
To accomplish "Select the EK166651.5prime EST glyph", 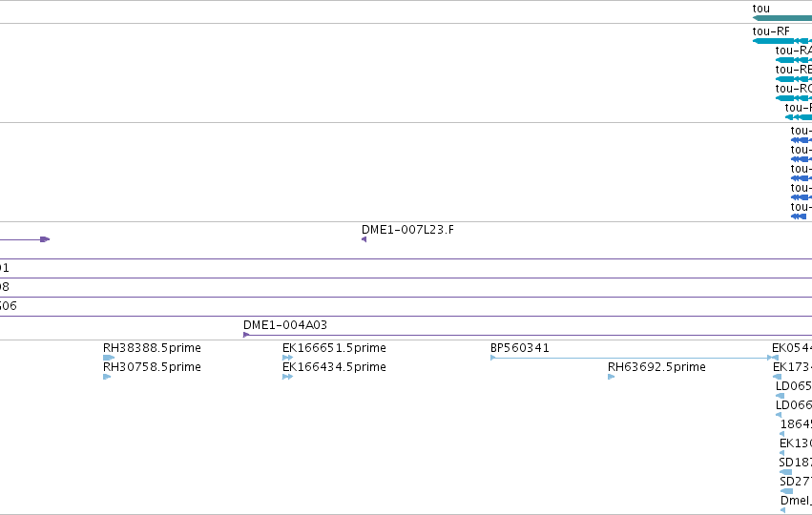I will [287, 358].
